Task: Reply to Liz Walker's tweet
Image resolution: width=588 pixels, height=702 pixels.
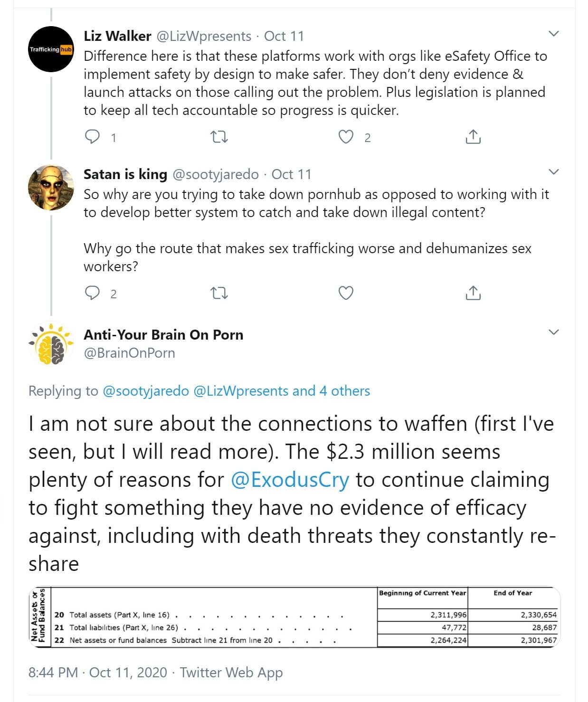Action: coord(92,137)
